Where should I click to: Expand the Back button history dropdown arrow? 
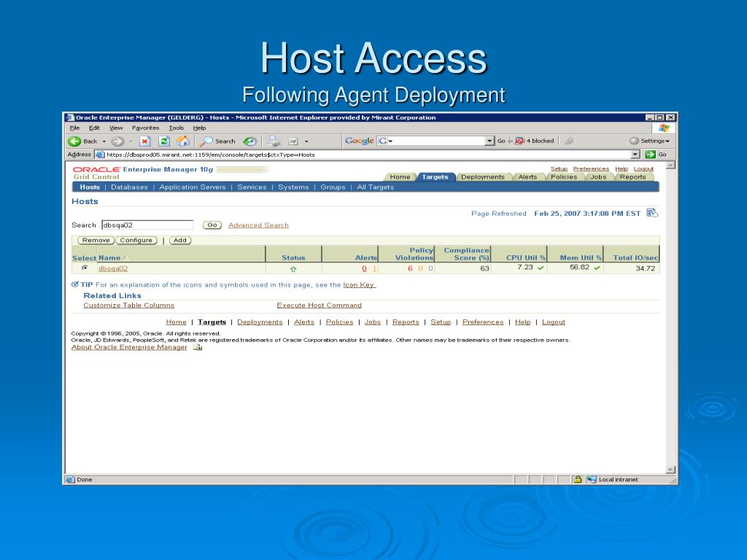104,141
